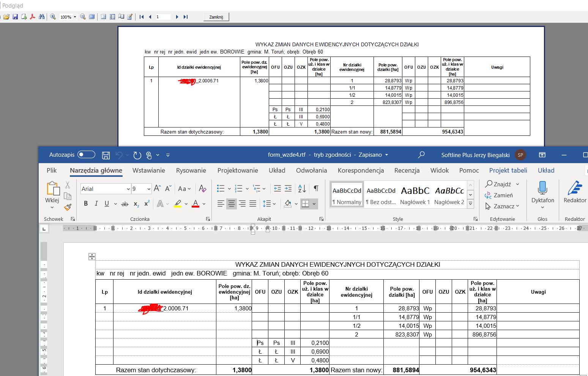This screenshot has width=588, height=376.
Task: Toggle underline formatting
Action: coord(107,204)
